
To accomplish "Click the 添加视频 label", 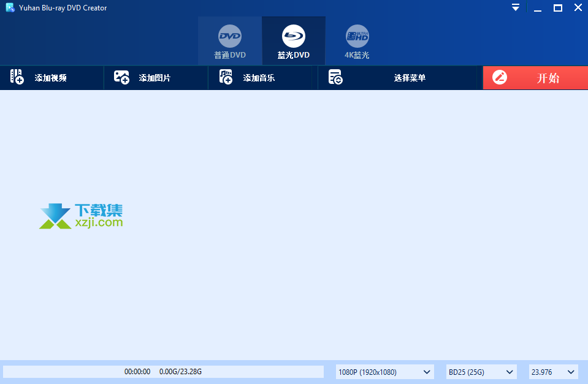I will pos(51,78).
